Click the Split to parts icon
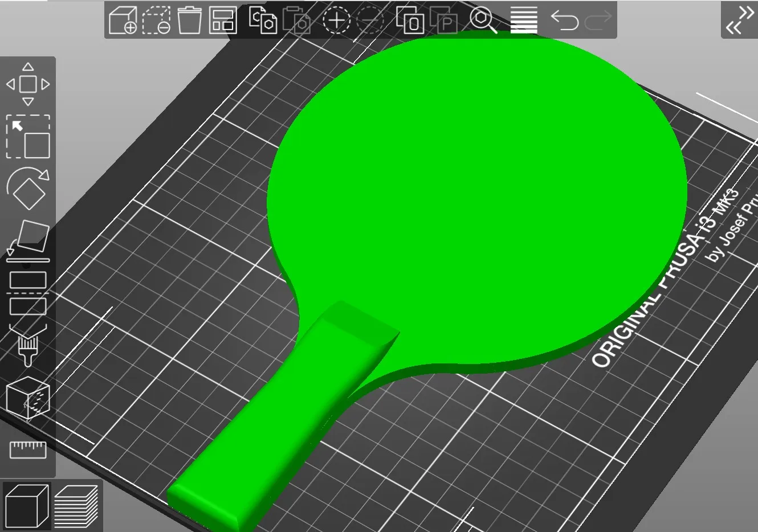758x532 pixels. 444,21
